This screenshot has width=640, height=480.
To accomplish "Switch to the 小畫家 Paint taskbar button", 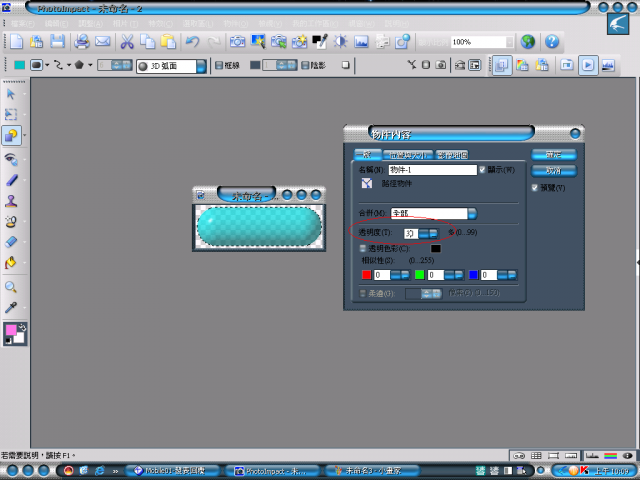I will (372, 471).
